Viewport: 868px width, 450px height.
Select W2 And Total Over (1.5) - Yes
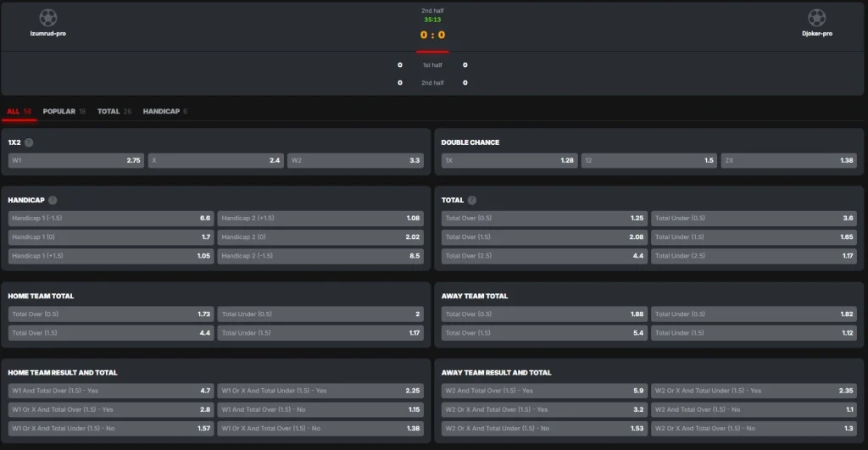(544, 390)
